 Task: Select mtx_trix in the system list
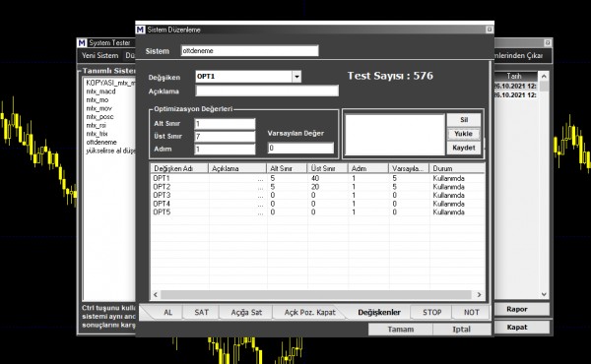point(97,134)
